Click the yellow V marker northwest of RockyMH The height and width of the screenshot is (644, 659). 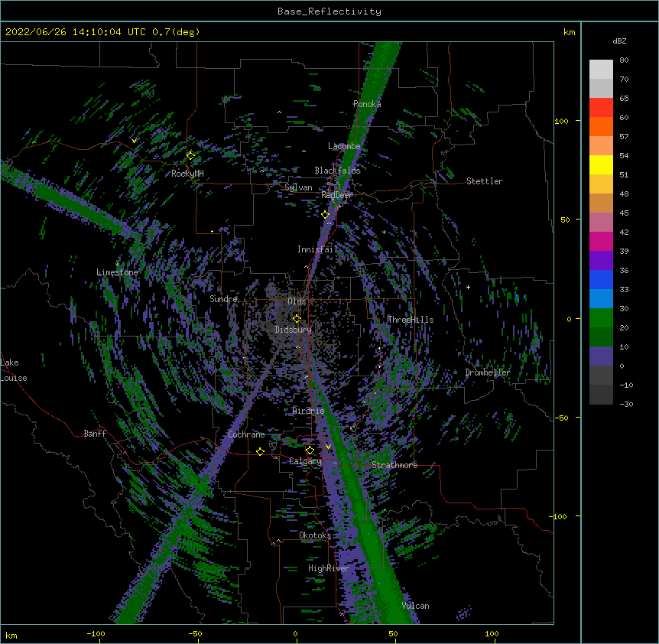[x=134, y=141]
